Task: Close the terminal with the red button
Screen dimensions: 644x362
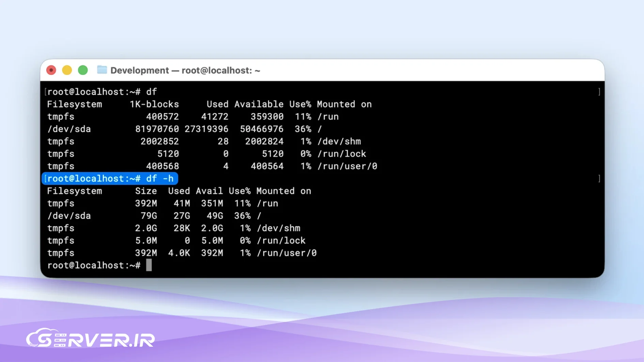Action: (x=51, y=70)
